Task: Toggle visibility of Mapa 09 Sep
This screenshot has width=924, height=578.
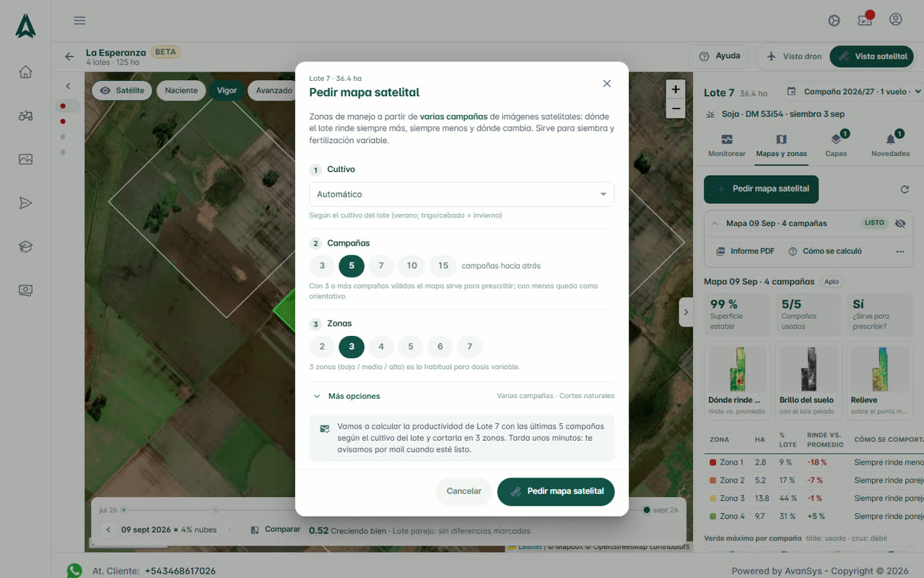Action: (899, 223)
